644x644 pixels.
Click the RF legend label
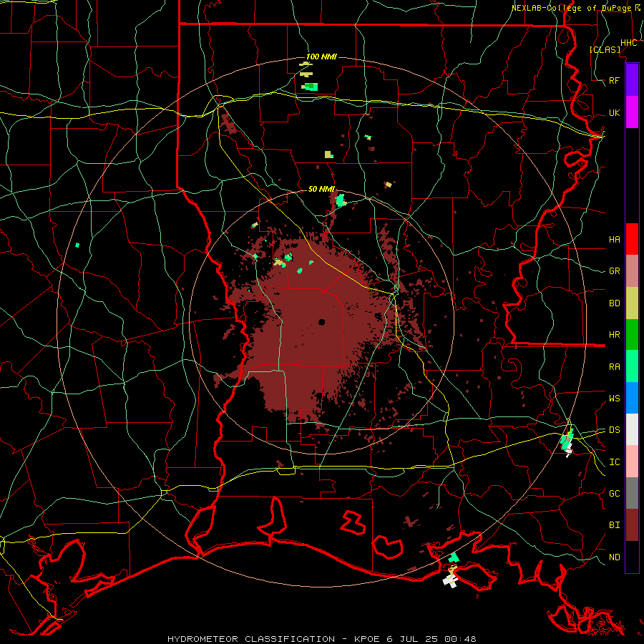click(614, 80)
